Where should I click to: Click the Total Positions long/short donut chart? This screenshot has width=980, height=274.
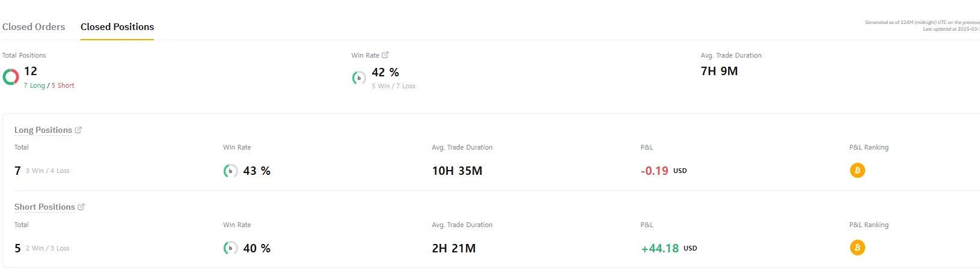pyautogui.click(x=11, y=77)
